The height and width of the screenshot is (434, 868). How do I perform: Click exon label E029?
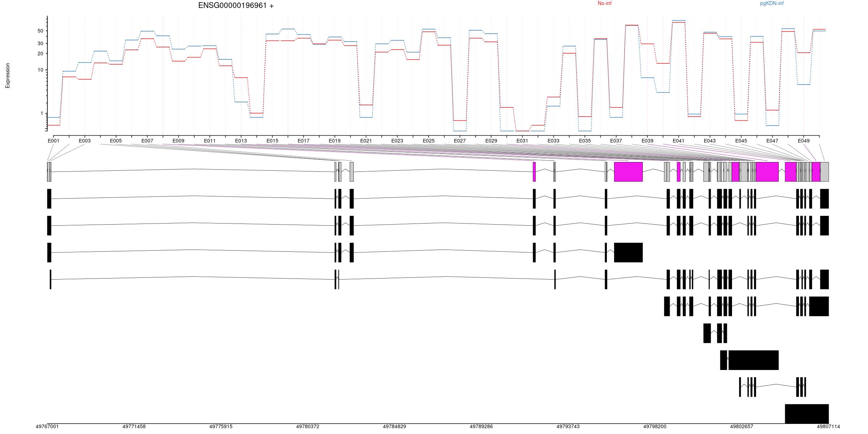491,141
